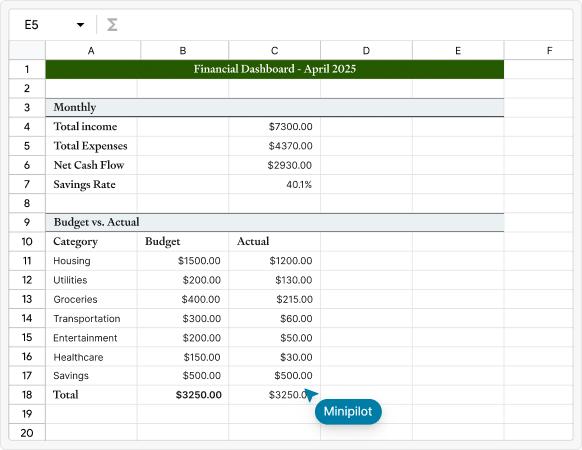Image resolution: width=582 pixels, height=450 pixels.
Task: Select column E header
Action: (458, 50)
